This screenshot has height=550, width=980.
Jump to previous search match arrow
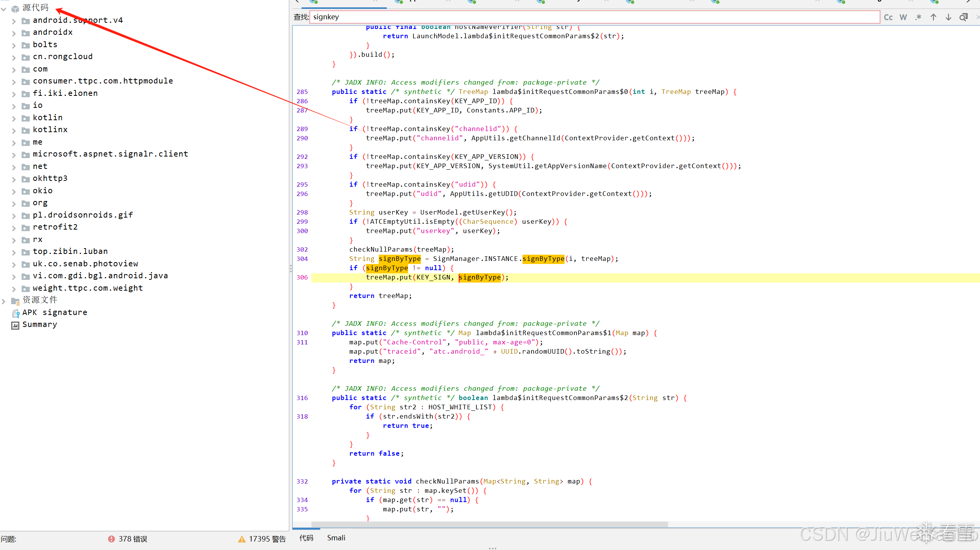pos(933,17)
